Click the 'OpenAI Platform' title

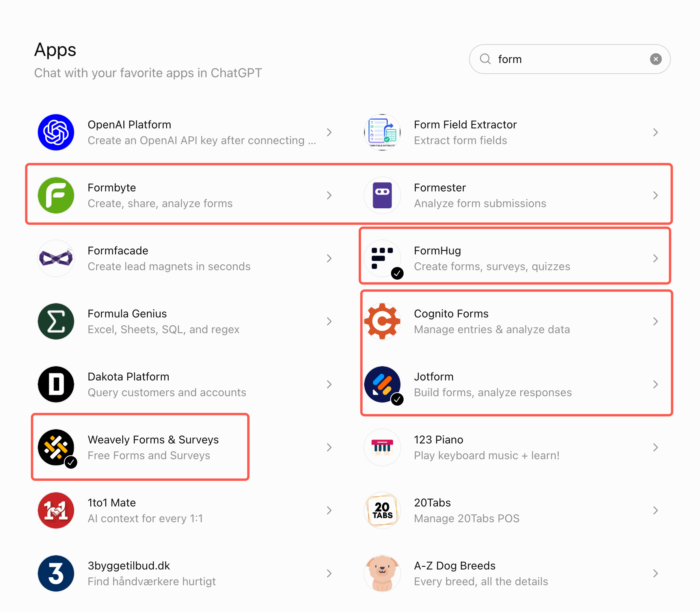point(129,125)
